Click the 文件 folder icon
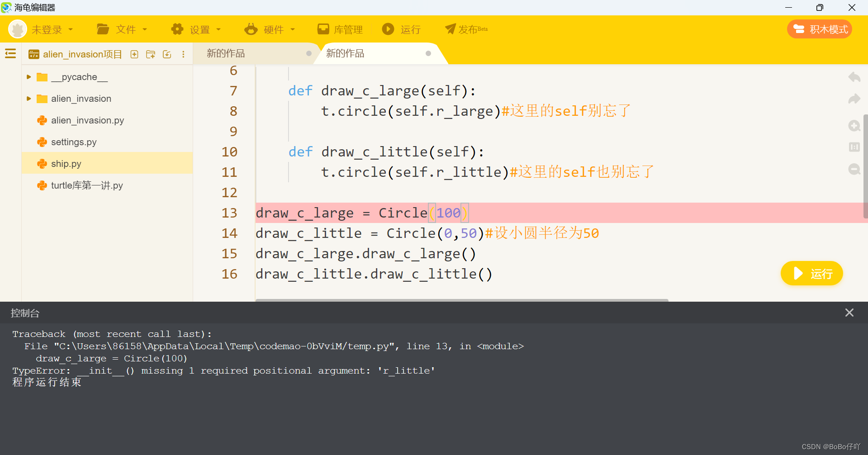 (103, 29)
